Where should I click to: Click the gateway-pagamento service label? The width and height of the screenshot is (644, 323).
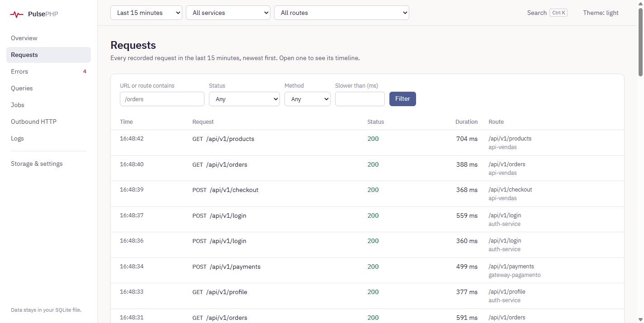pos(514,275)
